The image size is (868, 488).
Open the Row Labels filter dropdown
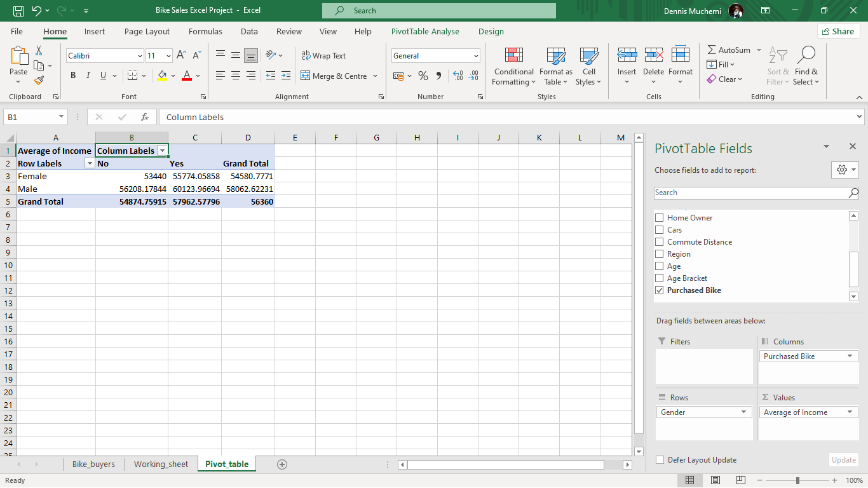[90, 163]
